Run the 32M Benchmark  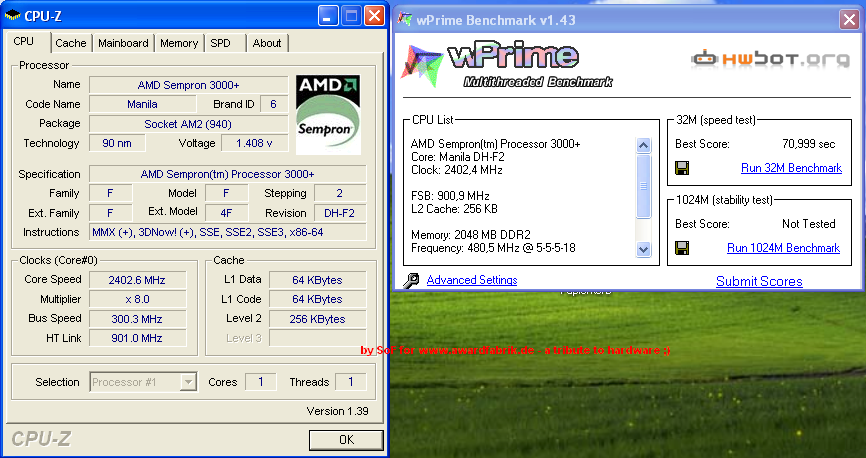pyautogui.click(x=791, y=168)
